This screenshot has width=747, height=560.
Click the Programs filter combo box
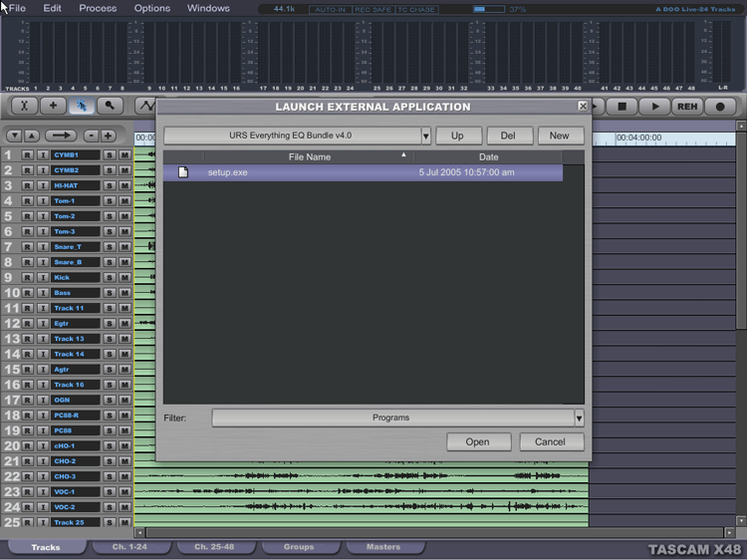point(393,418)
